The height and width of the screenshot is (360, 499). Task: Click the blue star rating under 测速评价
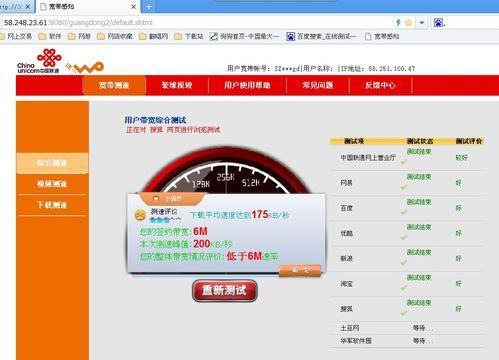point(165,220)
